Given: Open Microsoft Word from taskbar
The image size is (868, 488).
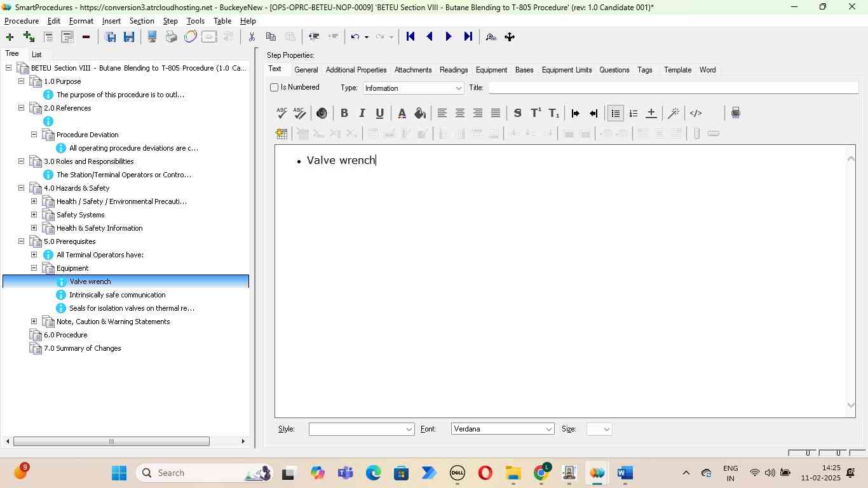Looking at the screenshot, I should coord(625,473).
